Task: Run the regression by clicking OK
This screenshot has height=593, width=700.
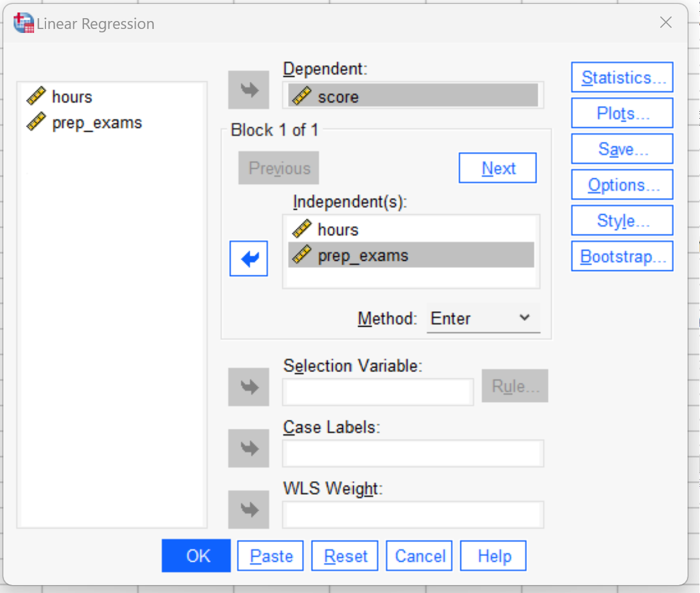Action: (196, 556)
